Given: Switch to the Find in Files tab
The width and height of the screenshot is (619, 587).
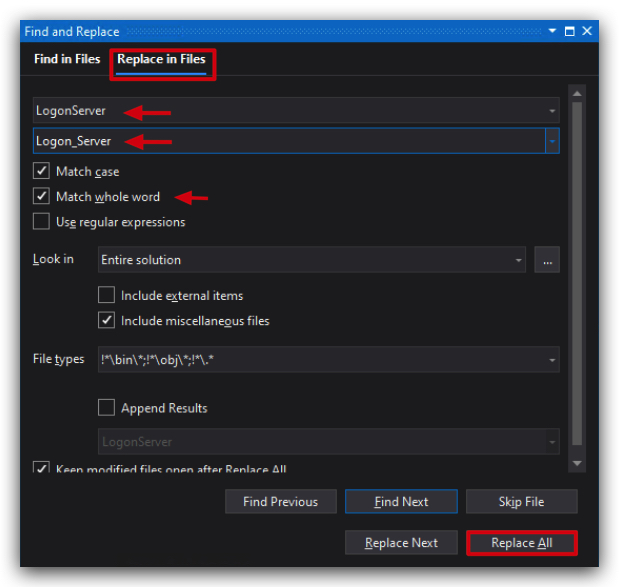Looking at the screenshot, I should click(67, 59).
